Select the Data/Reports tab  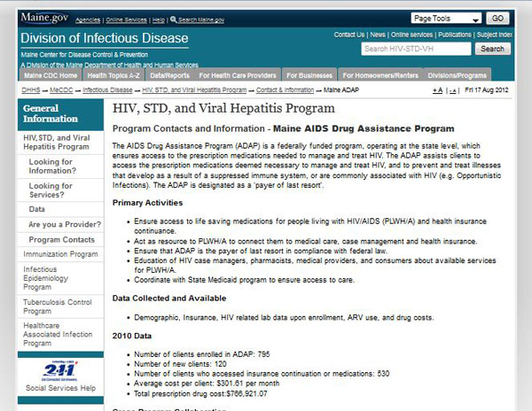[169, 75]
